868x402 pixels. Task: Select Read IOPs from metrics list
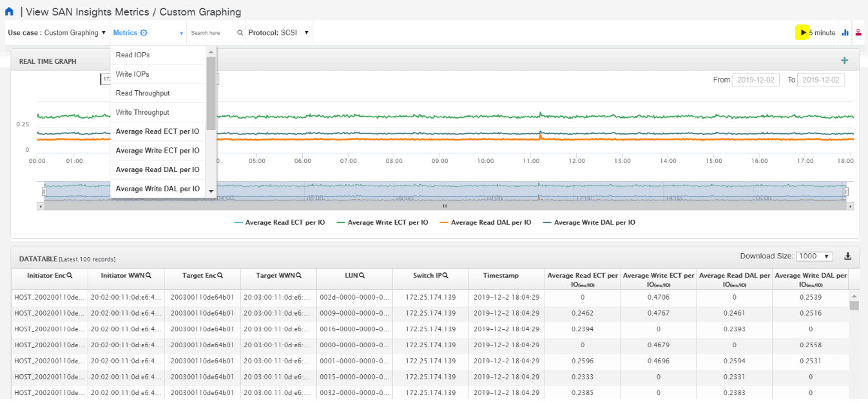[133, 55]
